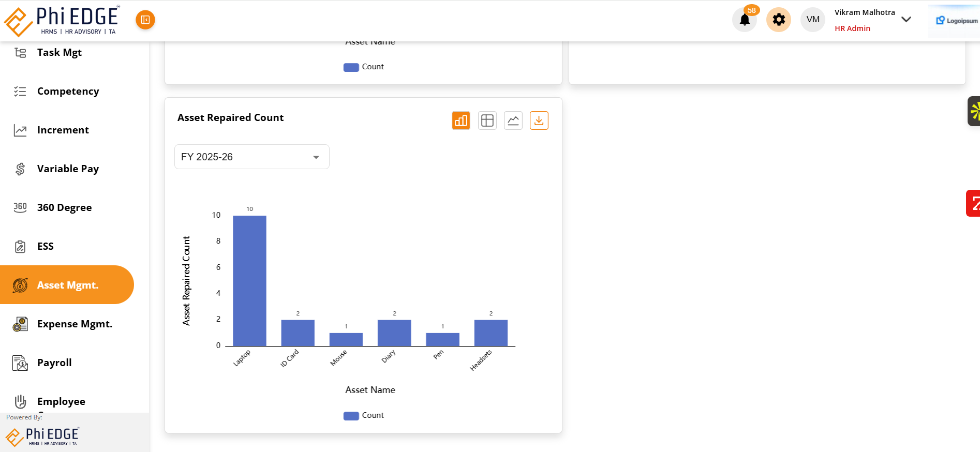Viewport: 980px width, 452px height.
Task: Switch to table view icon
Action: [487, 120]
